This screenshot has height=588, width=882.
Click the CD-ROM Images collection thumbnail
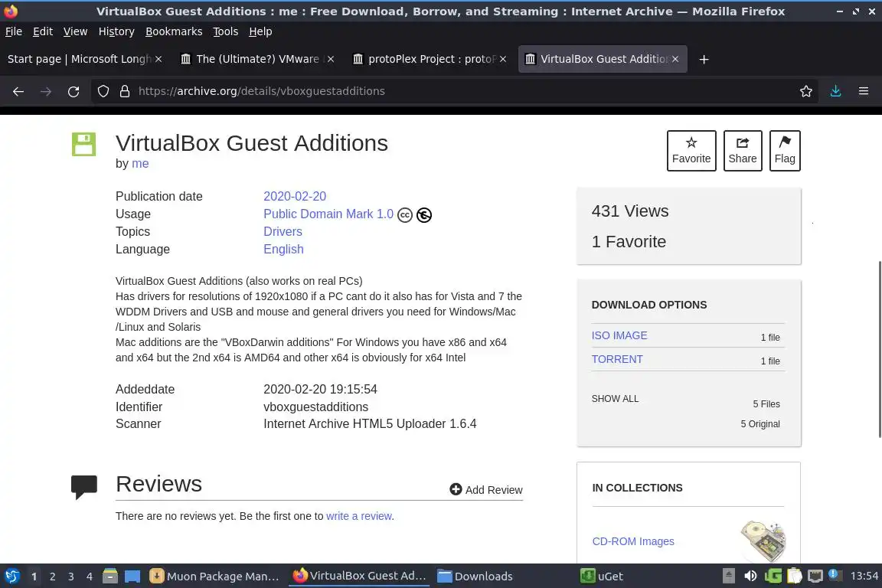763,541
